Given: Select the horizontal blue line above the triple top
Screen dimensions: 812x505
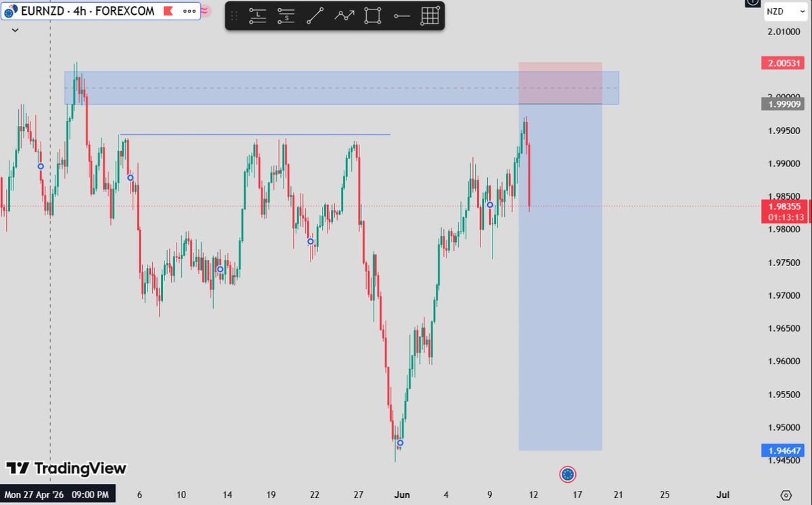Looking at the screenshot, I should [x=254, y=135].
